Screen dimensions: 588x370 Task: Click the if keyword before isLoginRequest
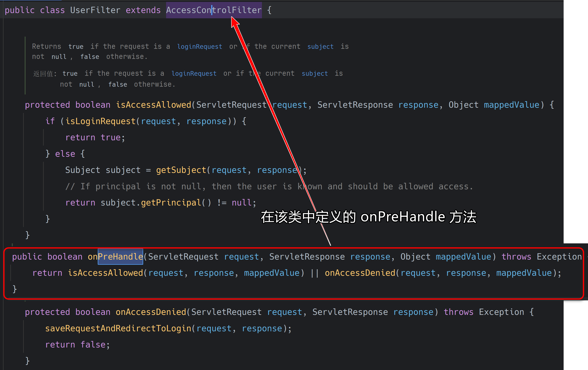coord(50,121)
